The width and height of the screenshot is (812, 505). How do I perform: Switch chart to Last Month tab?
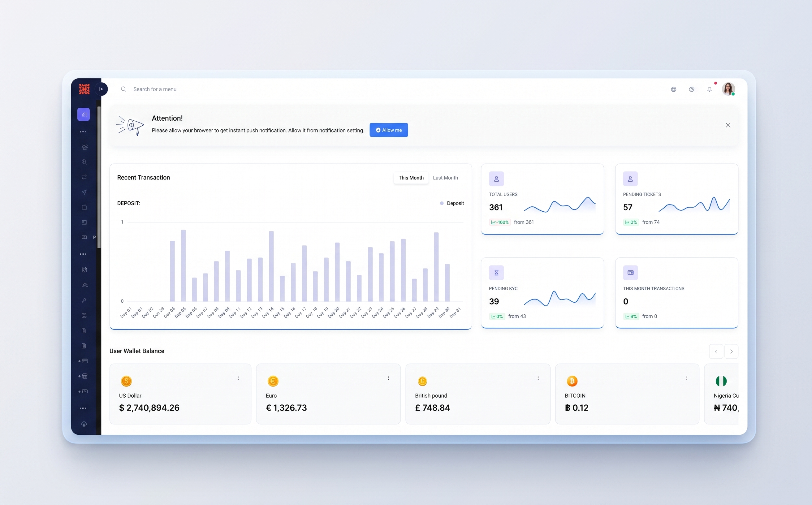pyautogui.click(x=445, y=178)
